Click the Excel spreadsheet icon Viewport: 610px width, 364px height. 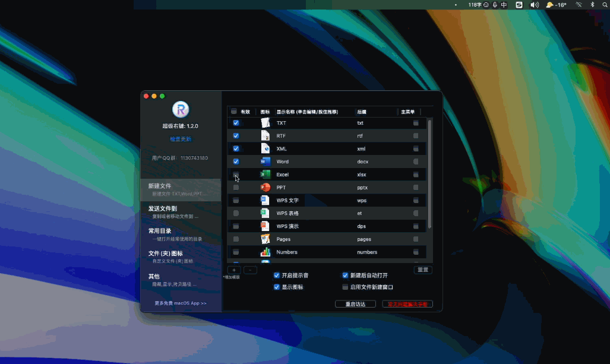click(266, 175)
